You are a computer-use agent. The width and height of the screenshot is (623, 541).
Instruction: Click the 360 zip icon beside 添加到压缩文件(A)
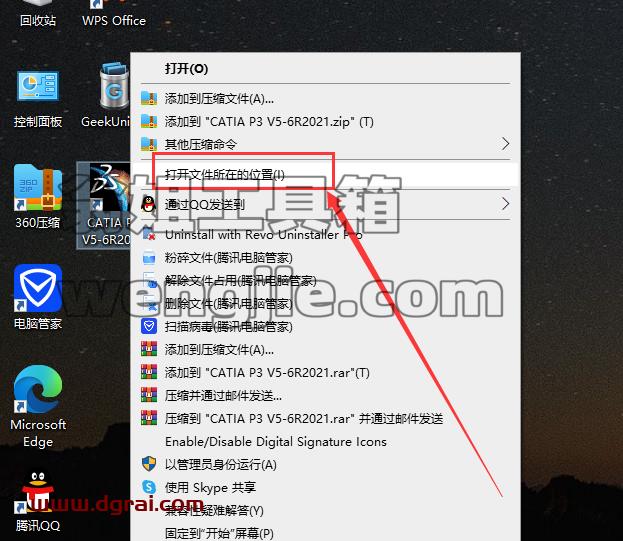(x=149, y=98)
